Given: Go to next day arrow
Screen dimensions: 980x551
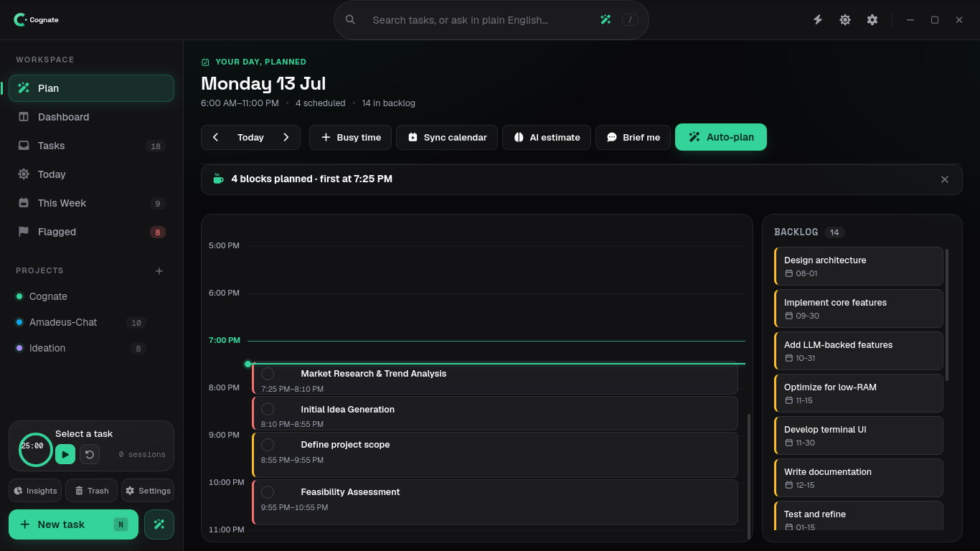Looking at the screenshot, I should [x=286, y=137].
